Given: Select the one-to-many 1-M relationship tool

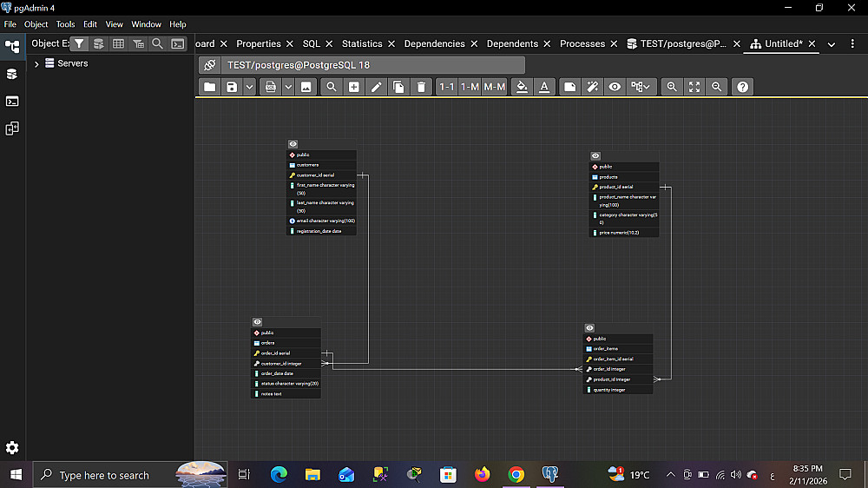Looking at the screenshot, I should [x=470, y=87].
